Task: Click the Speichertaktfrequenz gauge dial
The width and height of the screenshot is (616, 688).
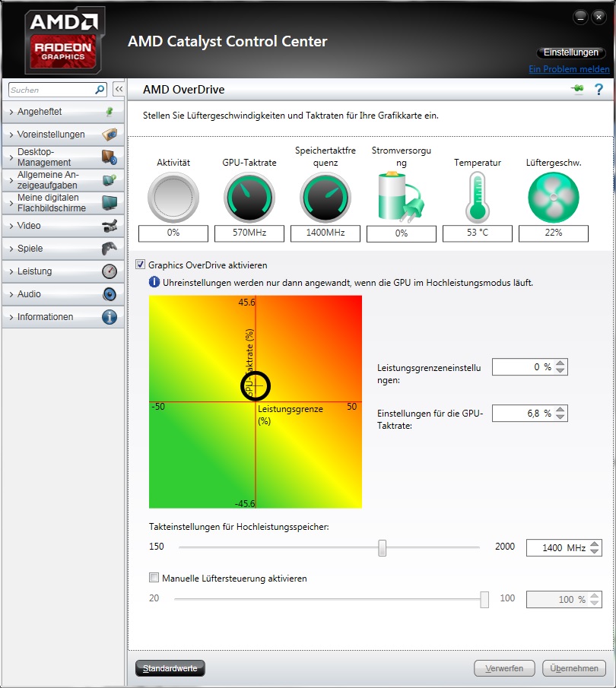Action: click(x=325, y=198)
